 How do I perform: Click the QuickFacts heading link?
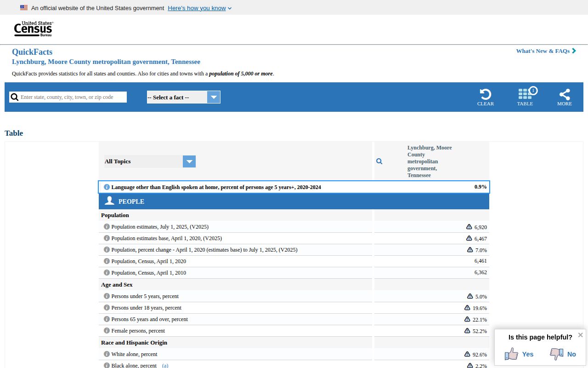pos(32,52)
